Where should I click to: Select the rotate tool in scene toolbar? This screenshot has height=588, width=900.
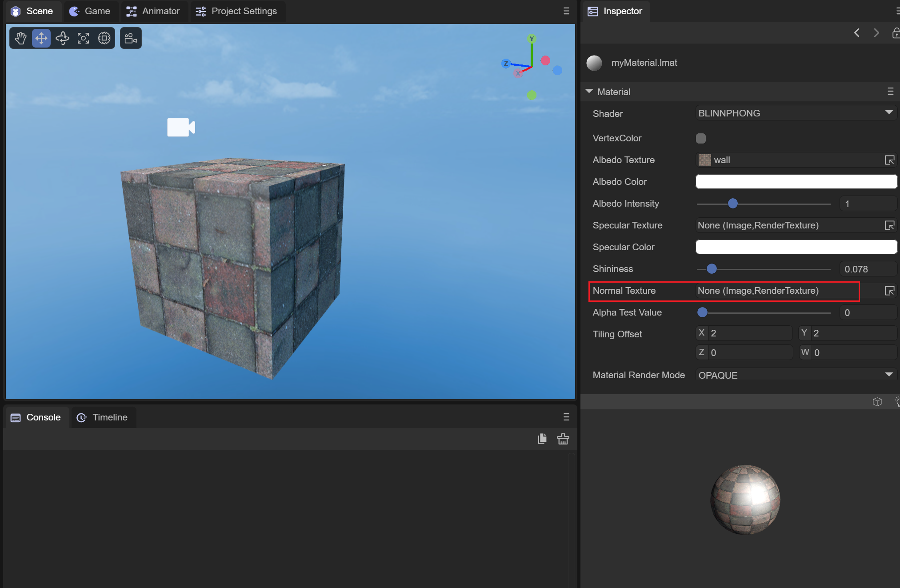pos(62,38)
